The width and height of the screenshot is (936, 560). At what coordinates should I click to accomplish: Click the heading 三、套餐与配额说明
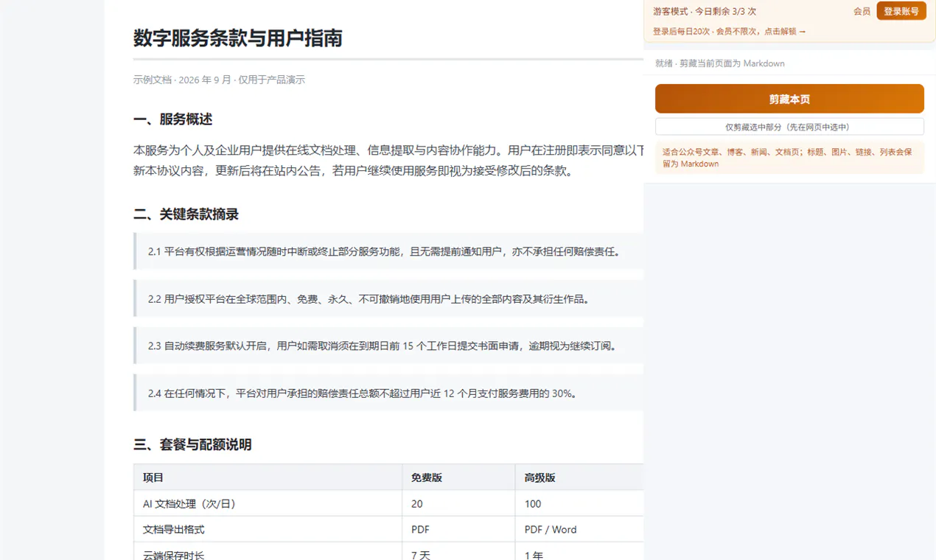[192, 444]
